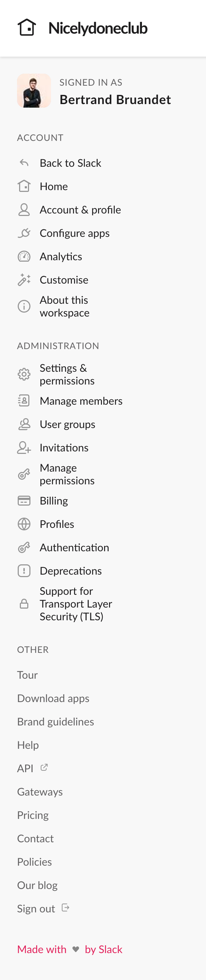Viewport: 206px width, 980px height.
Task: Open the Manage members page
Action: pos(81,400)
